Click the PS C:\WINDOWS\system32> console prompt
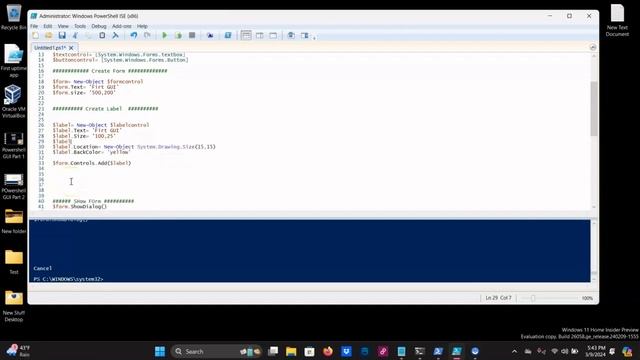The width and height of the screenshot is (640, 360). [69, 279]
